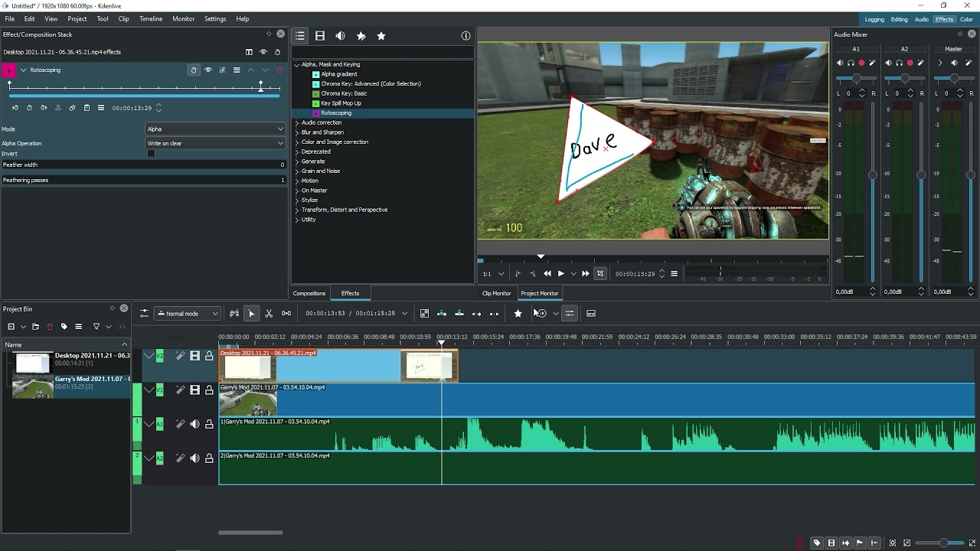This screenshot has width=980, height=551.
Task: Open favorite effects star in timeline toolbar
Action: [518, 313]
